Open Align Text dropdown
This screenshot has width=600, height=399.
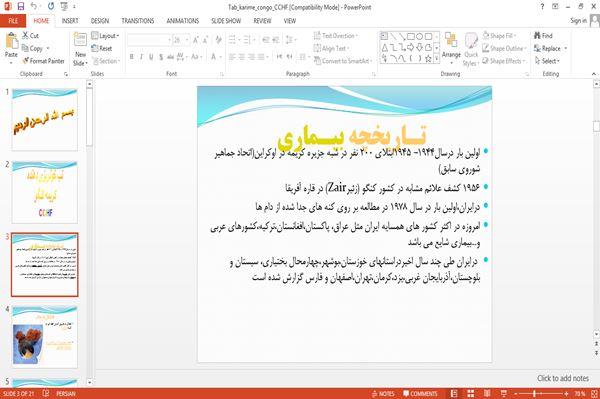tap(331, 48)
